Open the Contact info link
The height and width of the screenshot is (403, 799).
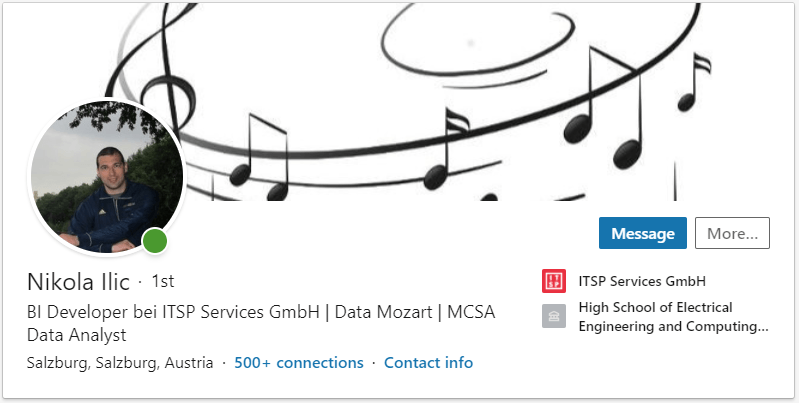tap(428, 362)
